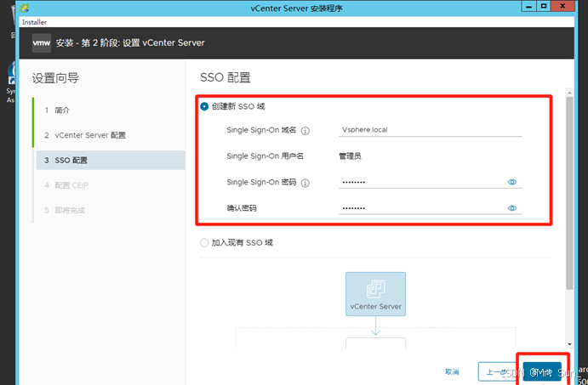Click the Single Sign-On domain name field

pos(430,130)
